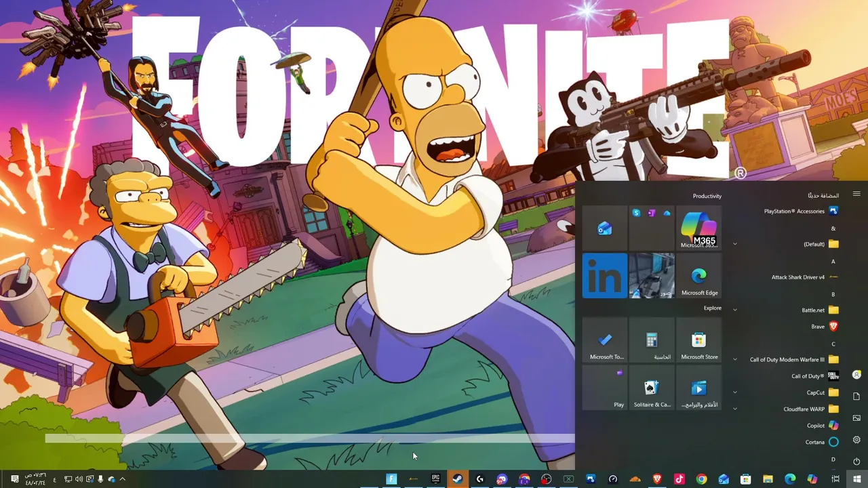Launch PlayStation Accessories from the app list
This screenshot has height=488, width=868.
(787, 211)
